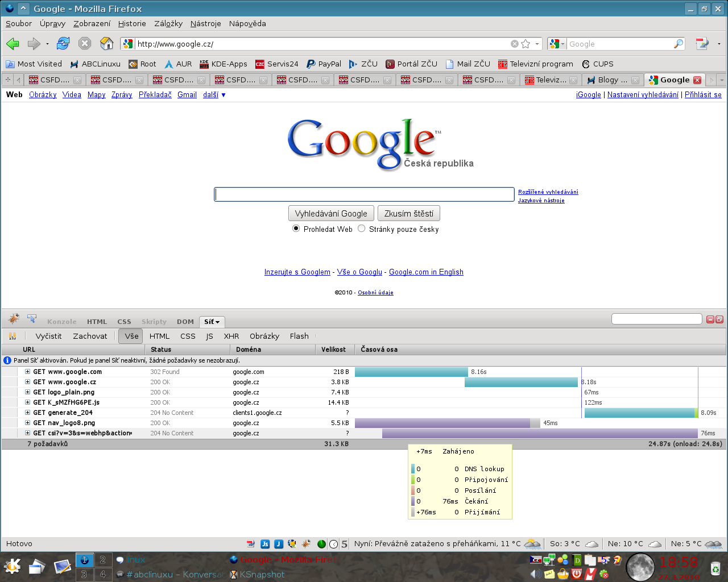
Task: Open the Televizní program bookmark
Action: tap(536, 64)
